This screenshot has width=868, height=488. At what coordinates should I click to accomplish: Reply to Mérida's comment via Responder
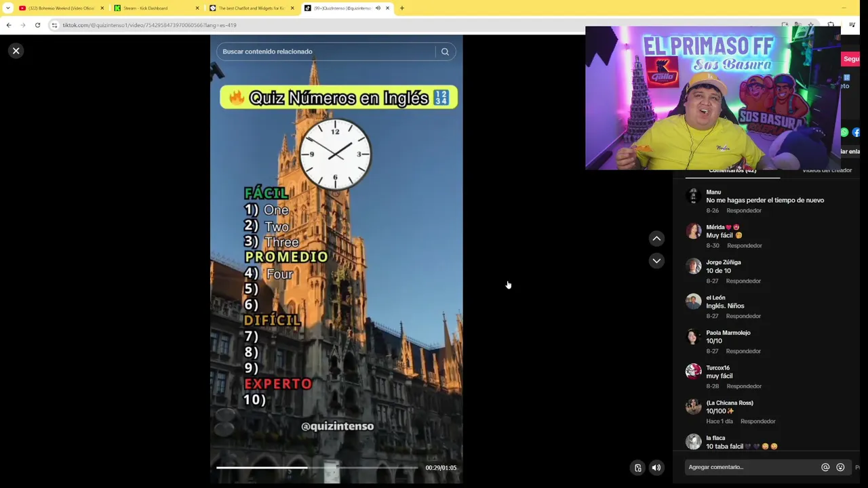(x=745, y=246)
